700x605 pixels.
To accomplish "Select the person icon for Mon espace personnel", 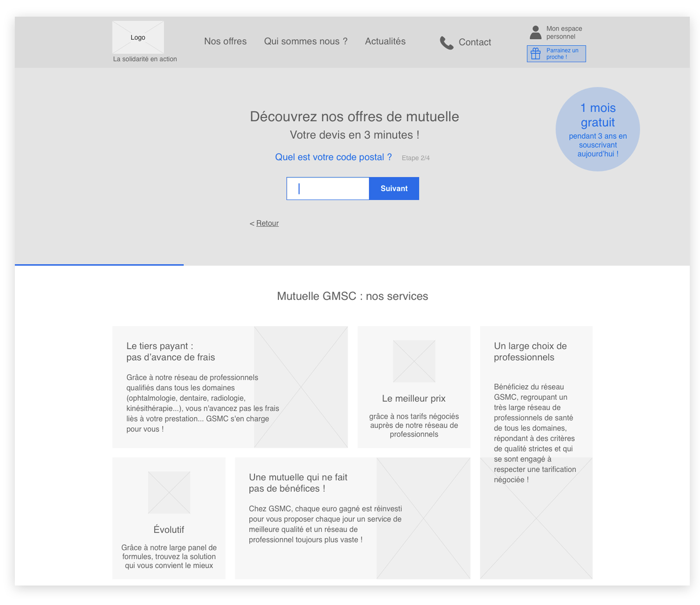I will pos(535,32).
